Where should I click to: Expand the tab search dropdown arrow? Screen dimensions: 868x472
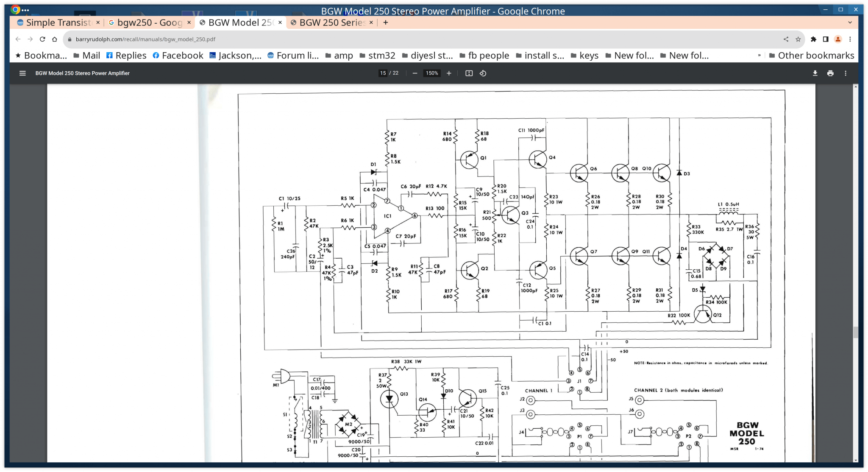point(850,22)
